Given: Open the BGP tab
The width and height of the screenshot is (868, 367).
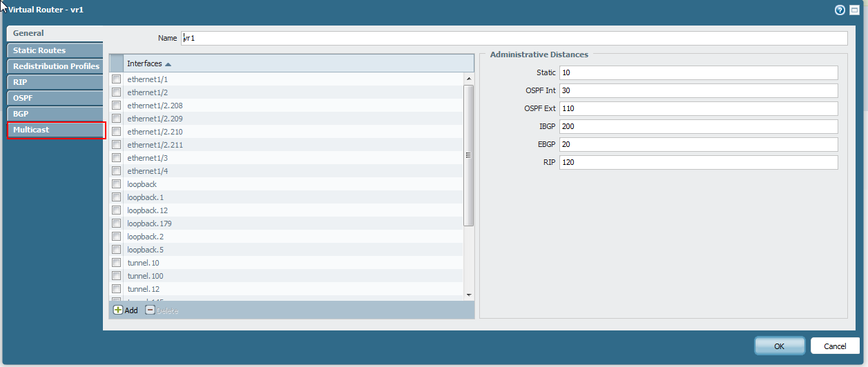Looking at the screenshot, I should pyautogui.click(x=55, y=114).
